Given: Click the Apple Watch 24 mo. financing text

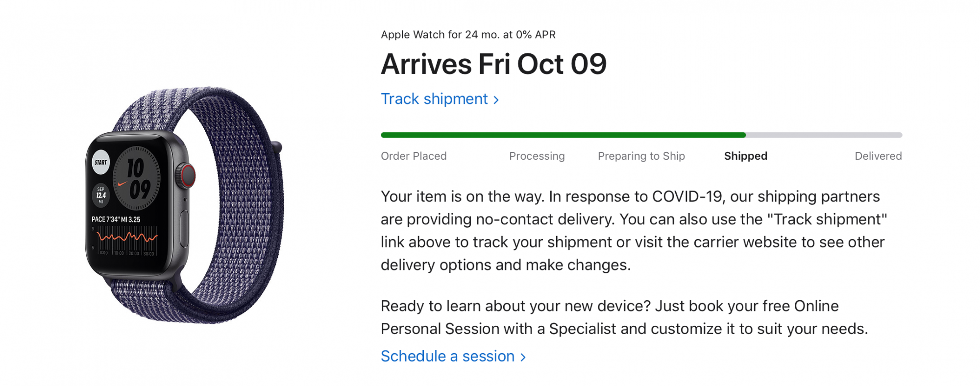Looking at the screenshot, I should point(468,35).
